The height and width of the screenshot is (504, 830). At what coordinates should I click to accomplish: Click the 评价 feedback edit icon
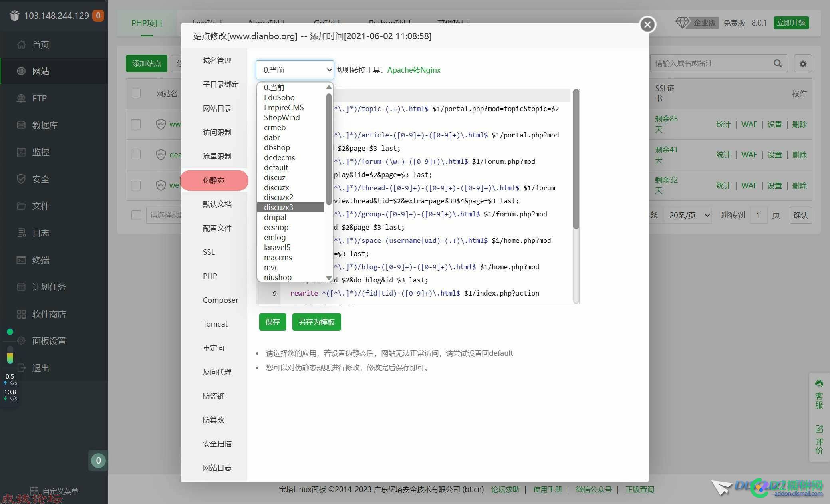coord(819,429)
